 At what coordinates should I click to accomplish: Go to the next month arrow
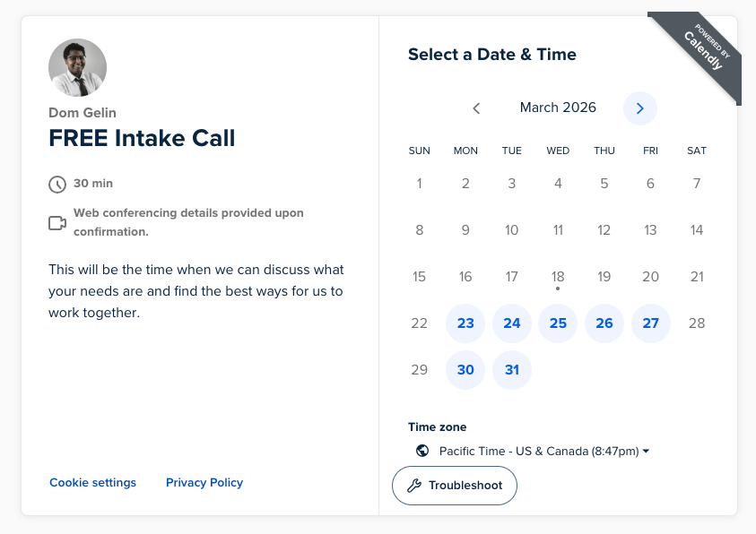639,108
